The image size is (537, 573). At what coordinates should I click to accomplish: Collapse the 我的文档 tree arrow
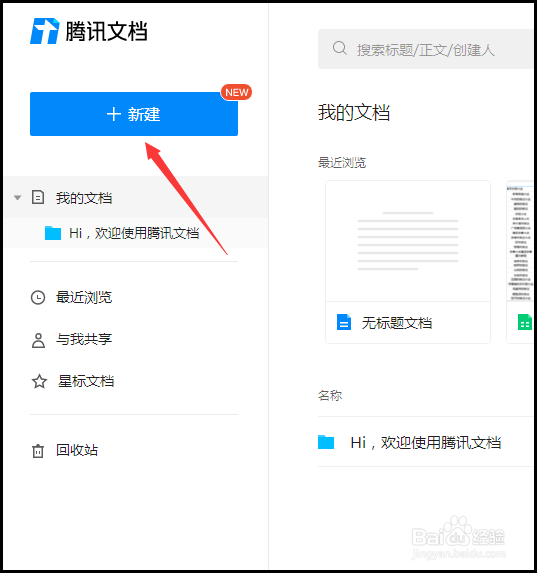[17, 198]
